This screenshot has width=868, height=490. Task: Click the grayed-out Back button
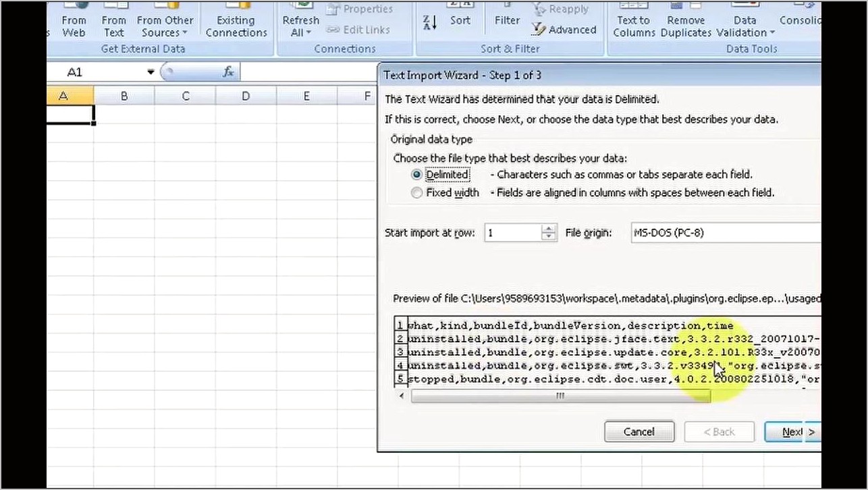tap(720, 432)
